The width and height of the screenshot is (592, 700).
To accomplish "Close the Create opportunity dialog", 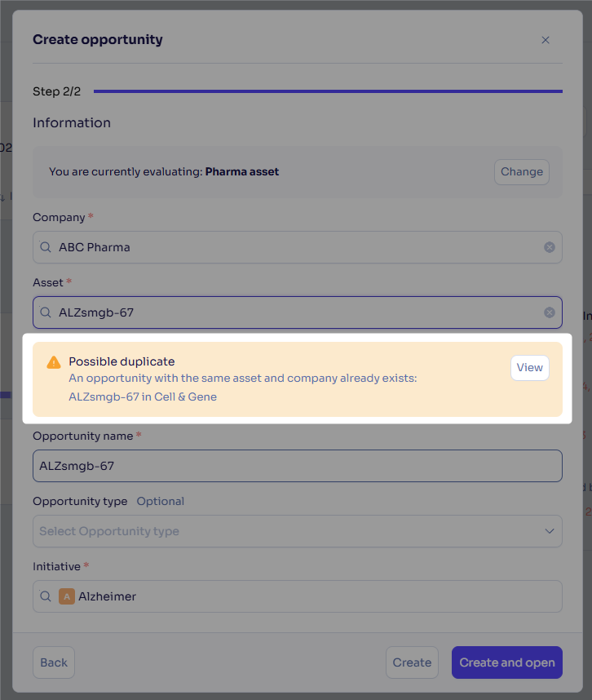I will pos(546,40).
